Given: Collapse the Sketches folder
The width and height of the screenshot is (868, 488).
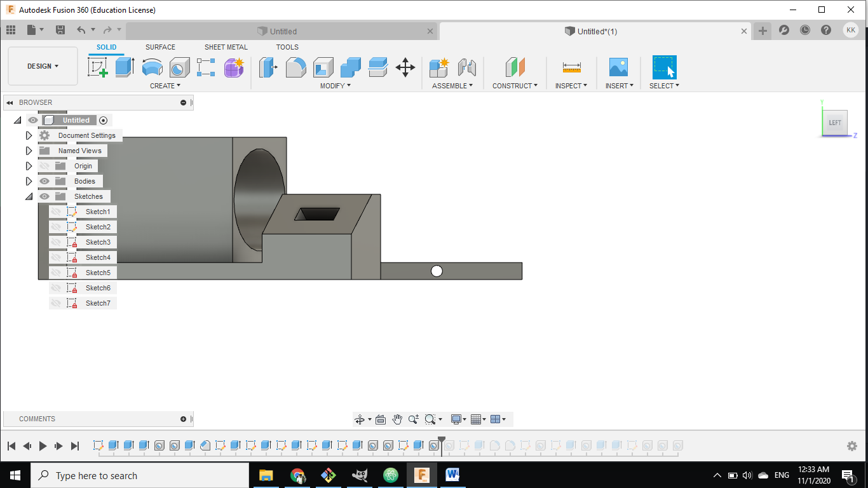Looking at the screenshot, I should pyautogui.click(x=29, y=196).
